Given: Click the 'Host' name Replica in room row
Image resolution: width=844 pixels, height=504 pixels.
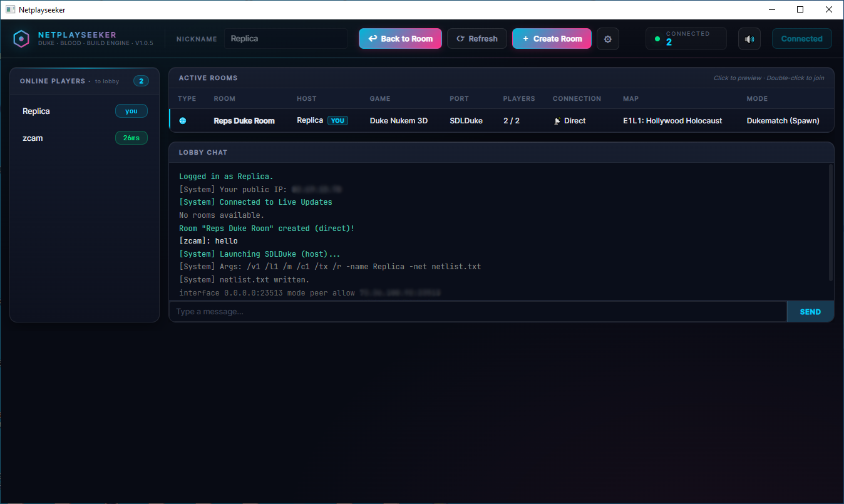Looking at the screenshot, I should pos(310,120).
